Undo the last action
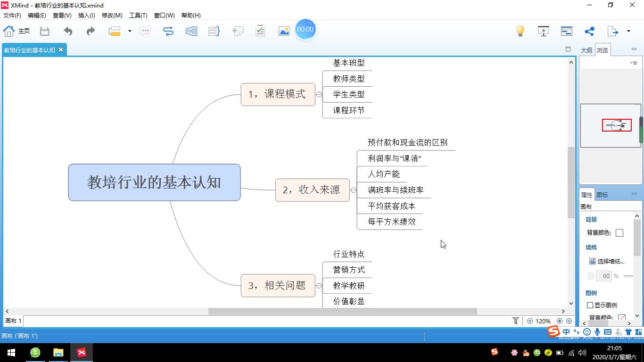644x362 pixels. point(68,31)
